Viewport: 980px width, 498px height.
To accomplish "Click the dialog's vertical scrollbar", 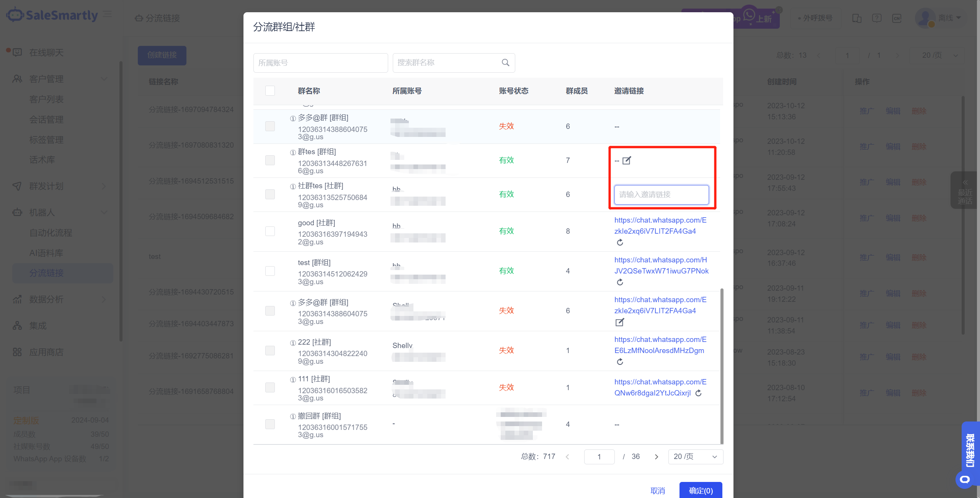I will pos(722,365).
